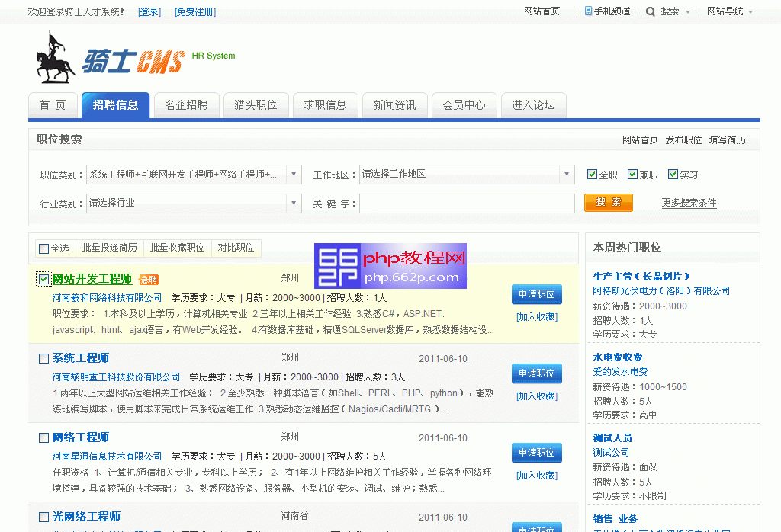The width and height of the screenshot is (781, 532).
Task: Expand the site navigation dropdown
Action: 750,12
